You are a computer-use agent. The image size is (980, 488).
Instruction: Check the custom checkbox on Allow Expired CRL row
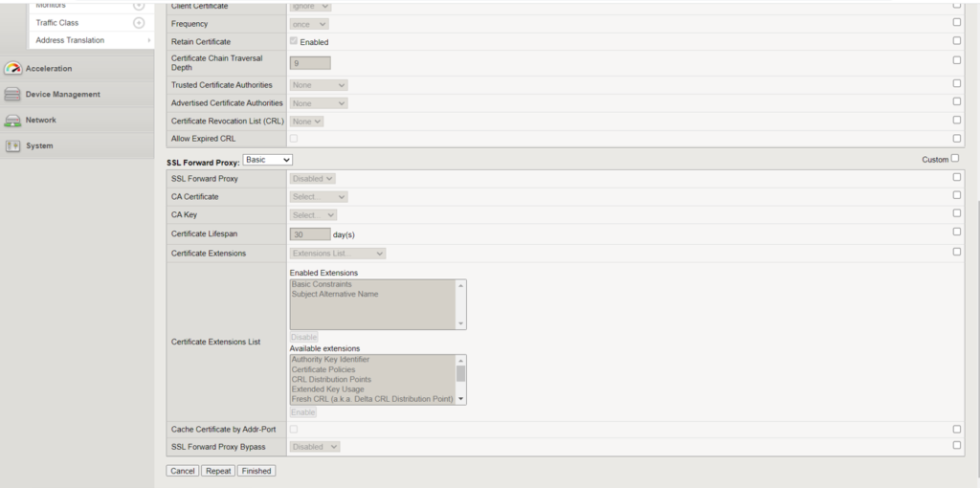coord(957,138)
